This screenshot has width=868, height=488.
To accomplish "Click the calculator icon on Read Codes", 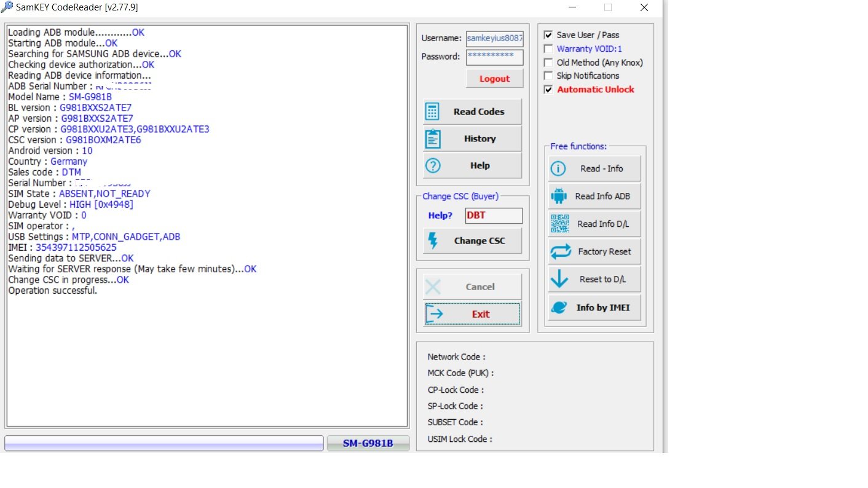I will pos(433,112).
